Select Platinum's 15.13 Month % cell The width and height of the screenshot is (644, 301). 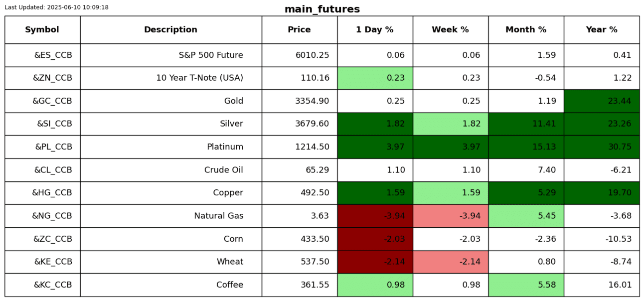click(x=526, y=147)
